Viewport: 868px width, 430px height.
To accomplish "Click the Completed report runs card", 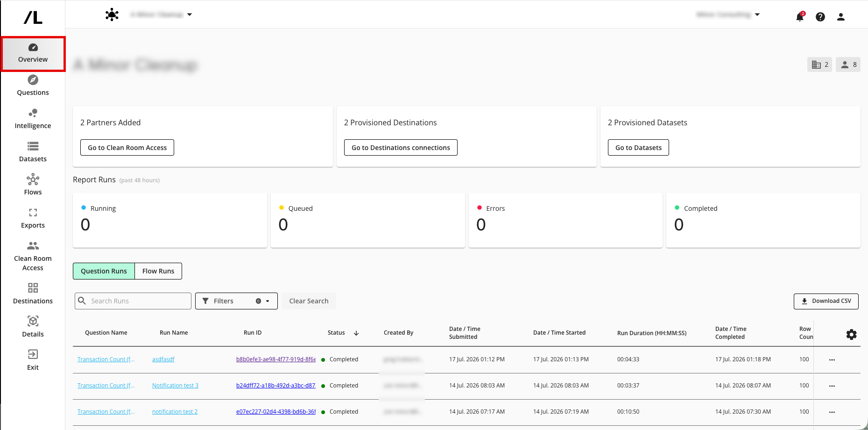I will pos(763,220).
